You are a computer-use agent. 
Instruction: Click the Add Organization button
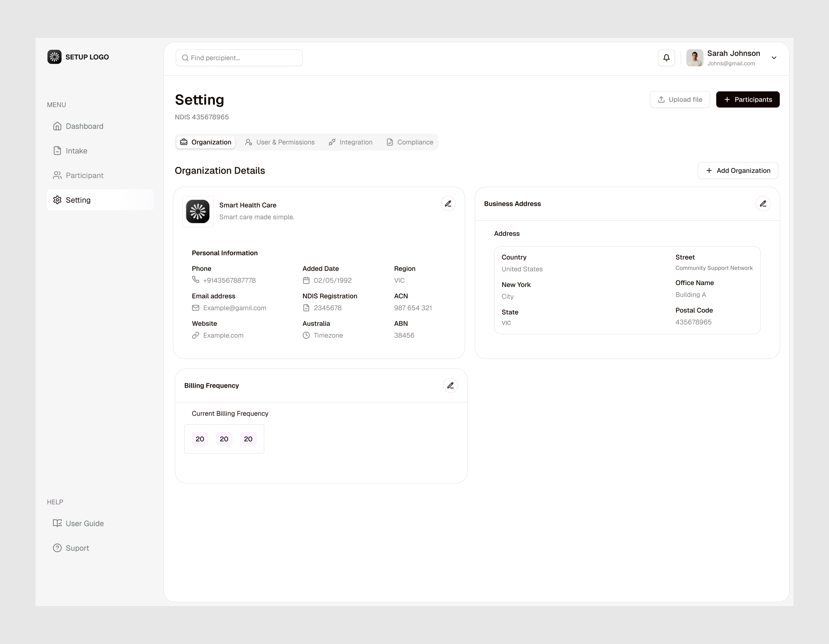(737, 170)
